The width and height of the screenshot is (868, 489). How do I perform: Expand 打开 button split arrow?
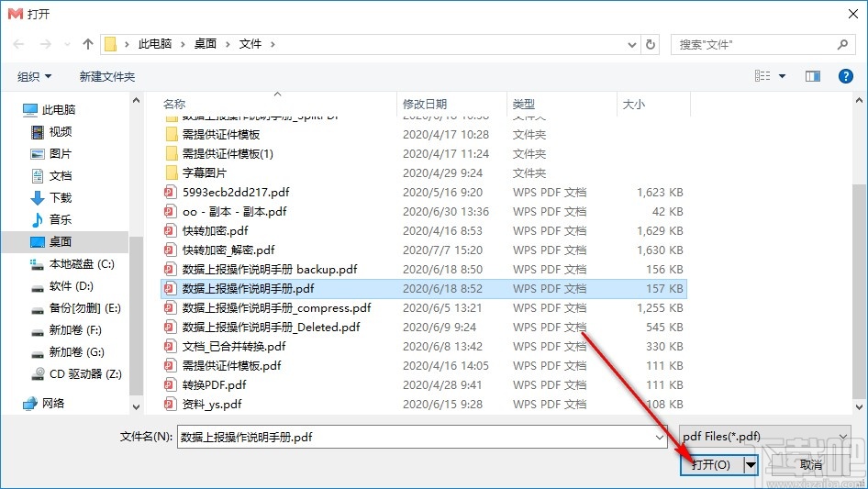[751, 464]
